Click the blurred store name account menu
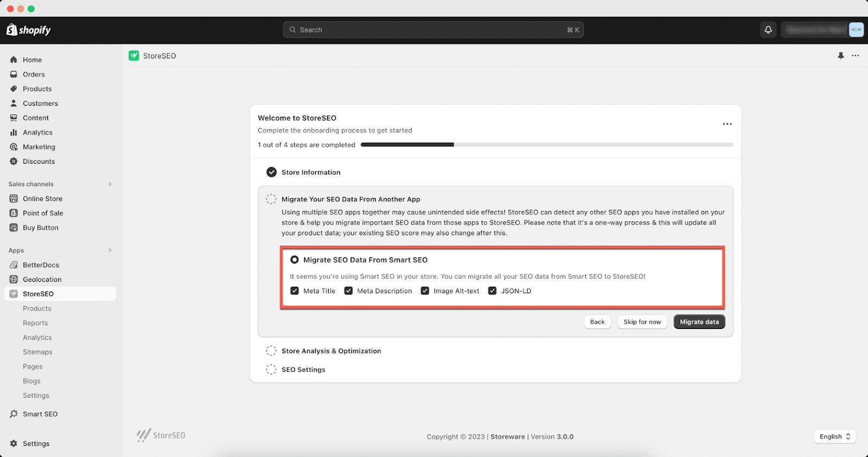Image resolution: width=868 pixels, height=457 pixels. click(815, 30)
